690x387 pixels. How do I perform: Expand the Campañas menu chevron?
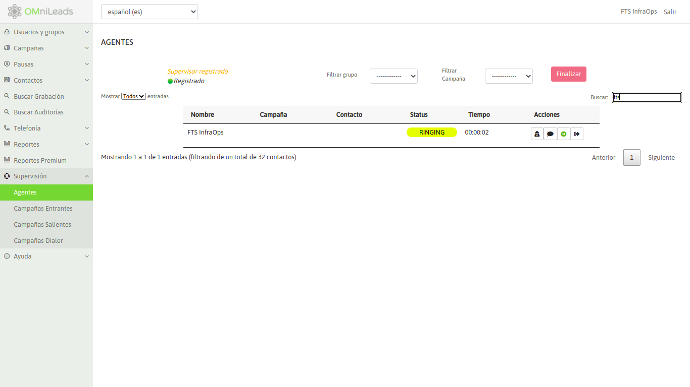tap(87, 48)
